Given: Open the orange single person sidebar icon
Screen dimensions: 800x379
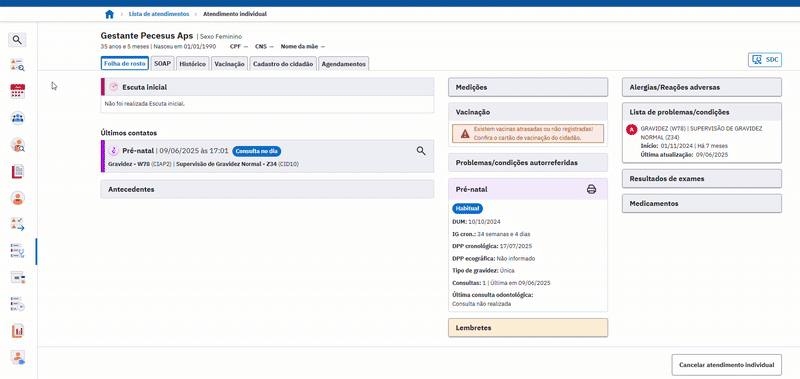Looking at the screenshot, I should (x=17, y=198).
